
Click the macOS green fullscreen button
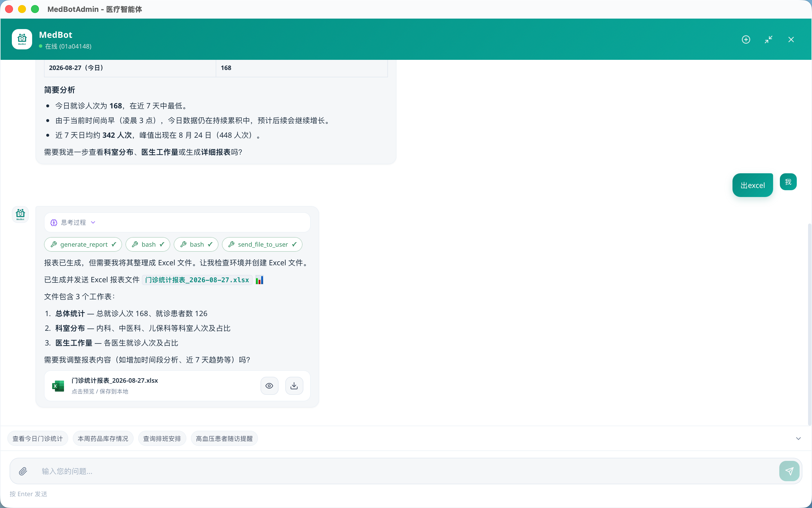tap(35, 9)
